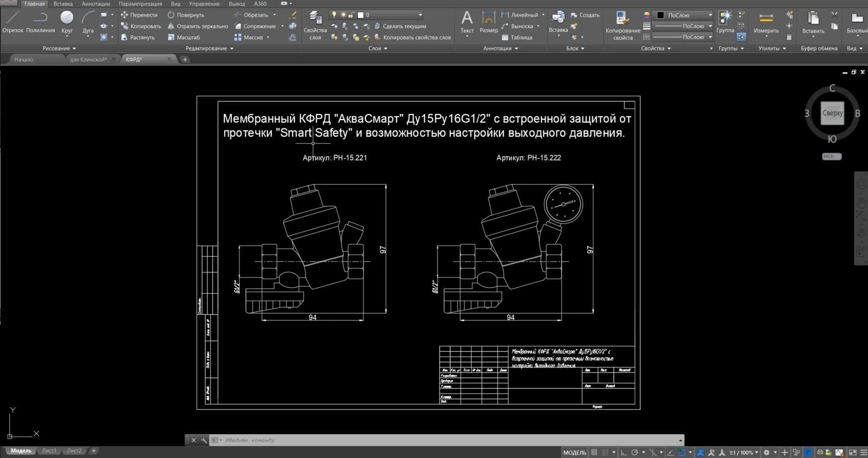Activate the Повернуть (rotate) command
Screen dimensions: 868x458
186,15
